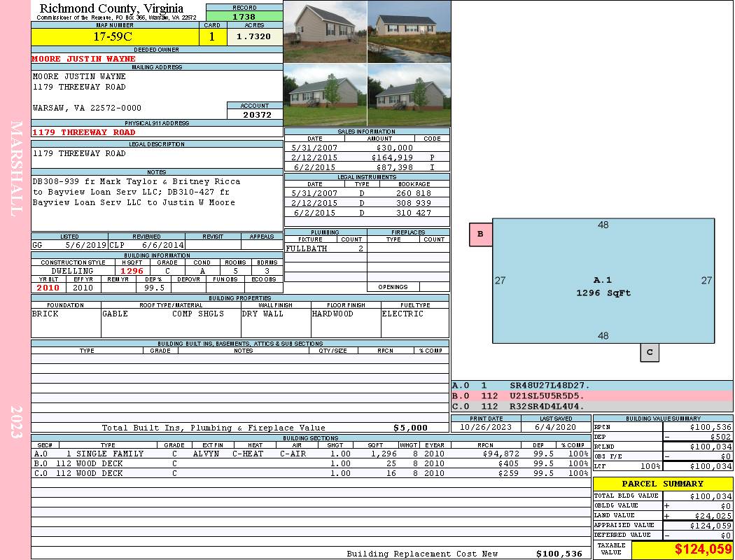Click the pink B section in sketch

(x=480, y=234)
